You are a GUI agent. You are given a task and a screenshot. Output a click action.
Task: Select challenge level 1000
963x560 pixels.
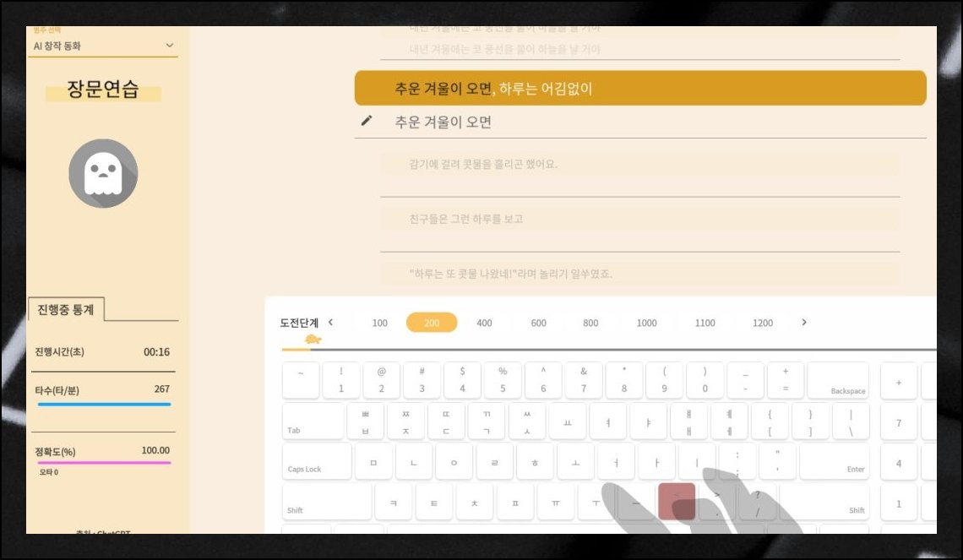tap(647, 323)
